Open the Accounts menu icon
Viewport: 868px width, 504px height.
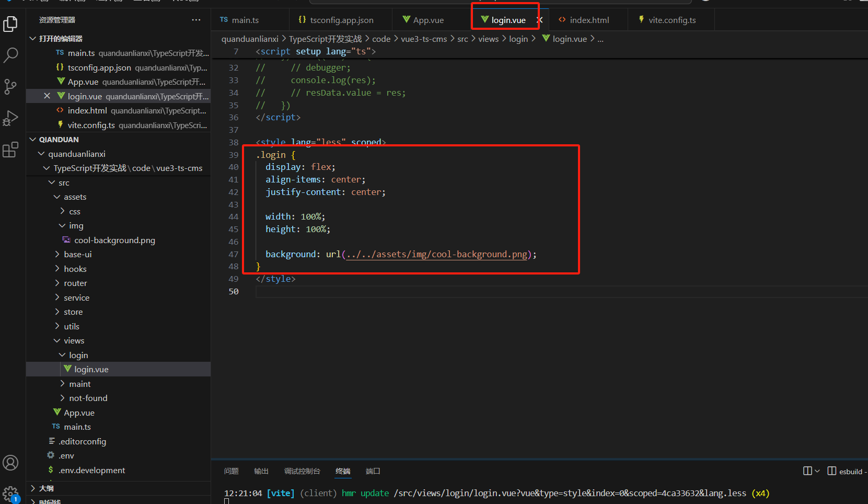pos(10,463)
